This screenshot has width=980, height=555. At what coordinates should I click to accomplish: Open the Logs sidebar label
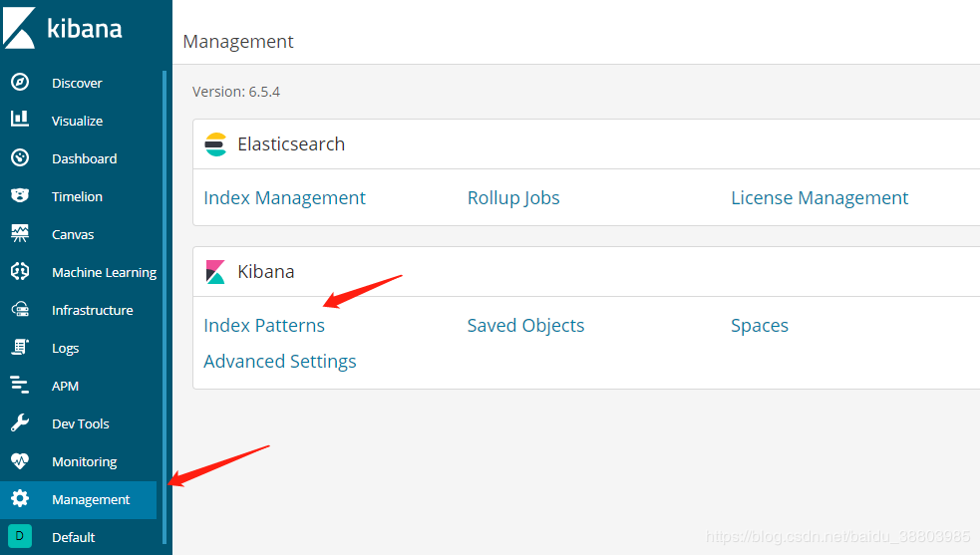click(x=66, y=348)
